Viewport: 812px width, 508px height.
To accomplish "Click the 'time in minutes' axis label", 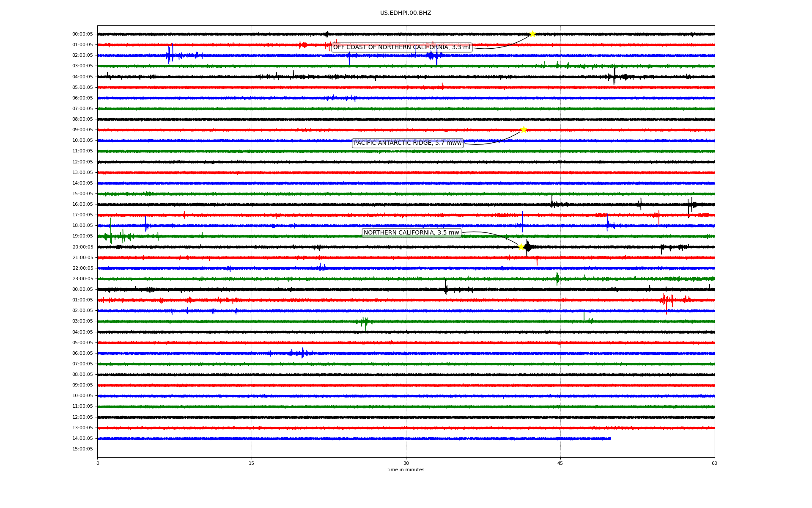I will click(x=406, y=470).
